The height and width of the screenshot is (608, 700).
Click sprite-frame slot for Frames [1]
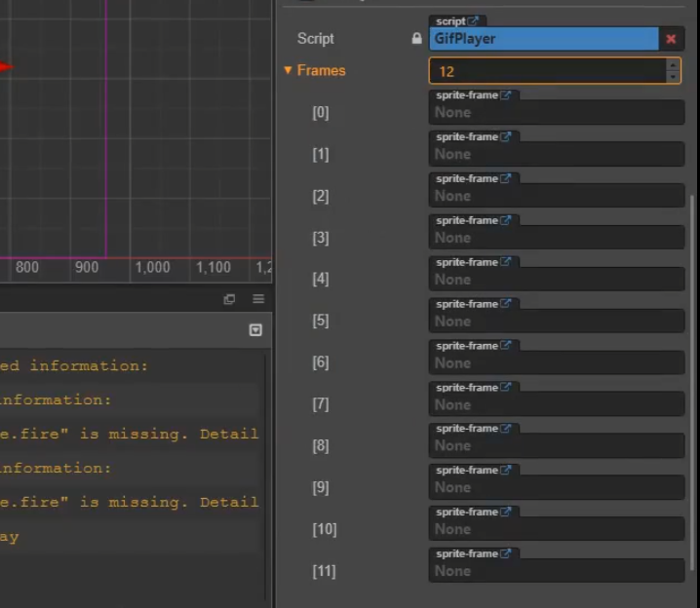click(x=557, y=154)
